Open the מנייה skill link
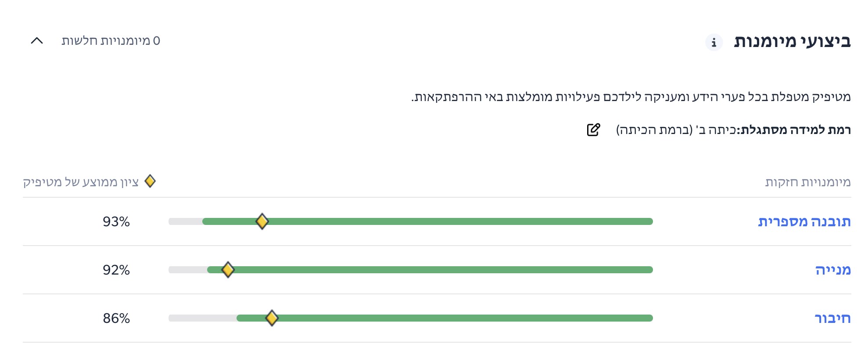The width and height of the screenshot is (868, 362). pyautogui.click(x=832, y=270)
